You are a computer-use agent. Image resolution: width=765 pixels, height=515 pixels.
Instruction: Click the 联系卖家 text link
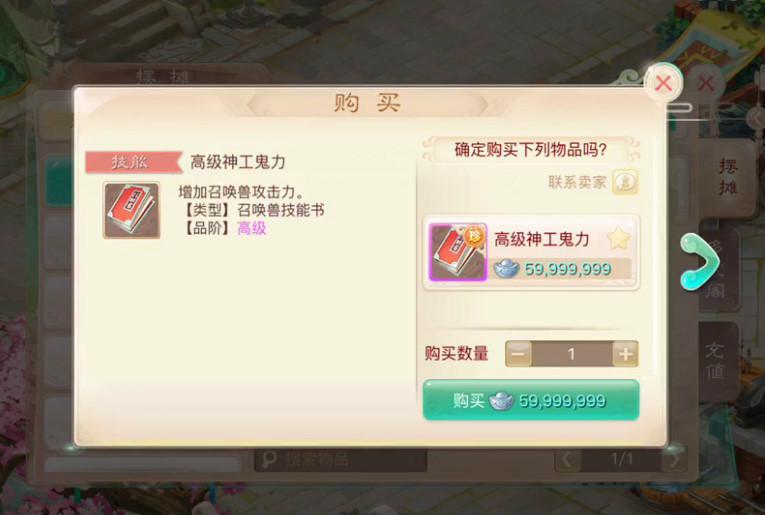point(577,182)
